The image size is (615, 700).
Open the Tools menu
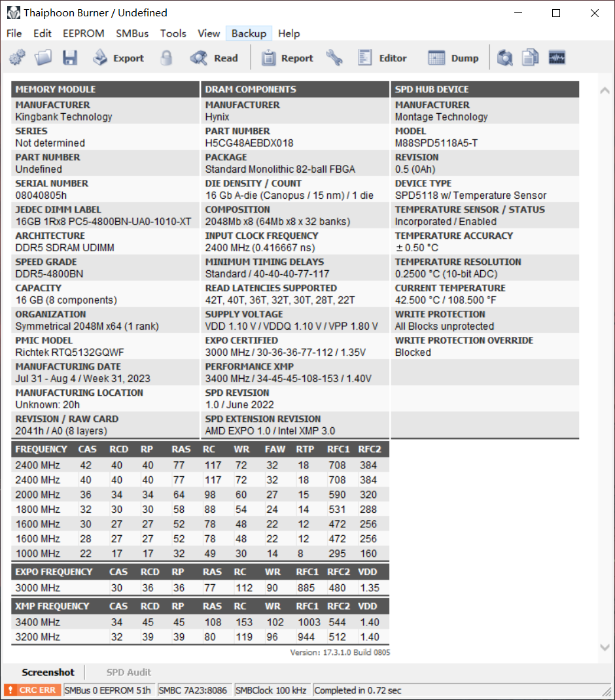[173, 33]
